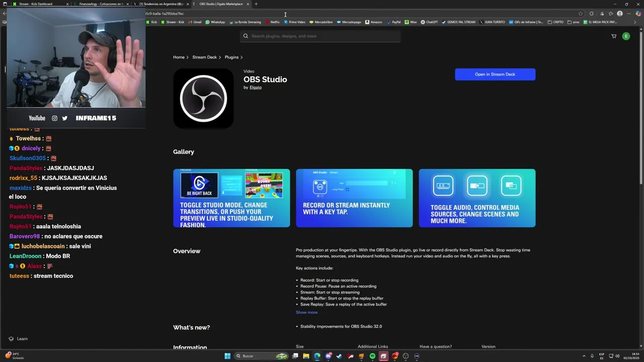Go to the Home breadcrumb
Screen dimensions: 644x362
point(179,57)
